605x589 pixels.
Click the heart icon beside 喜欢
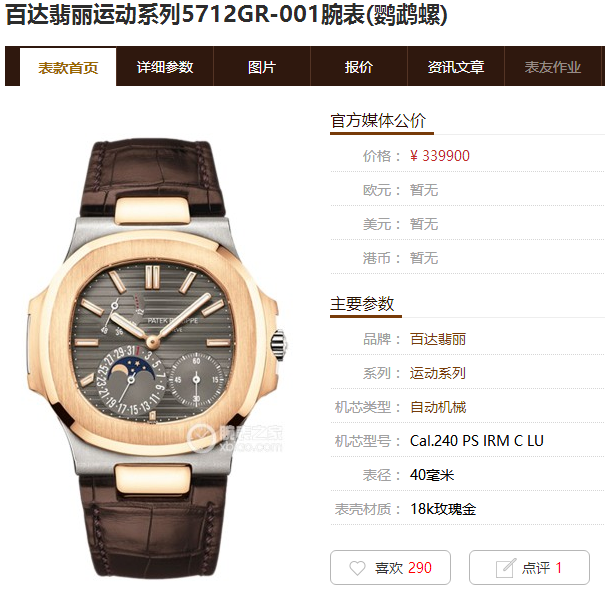[357, 568]
